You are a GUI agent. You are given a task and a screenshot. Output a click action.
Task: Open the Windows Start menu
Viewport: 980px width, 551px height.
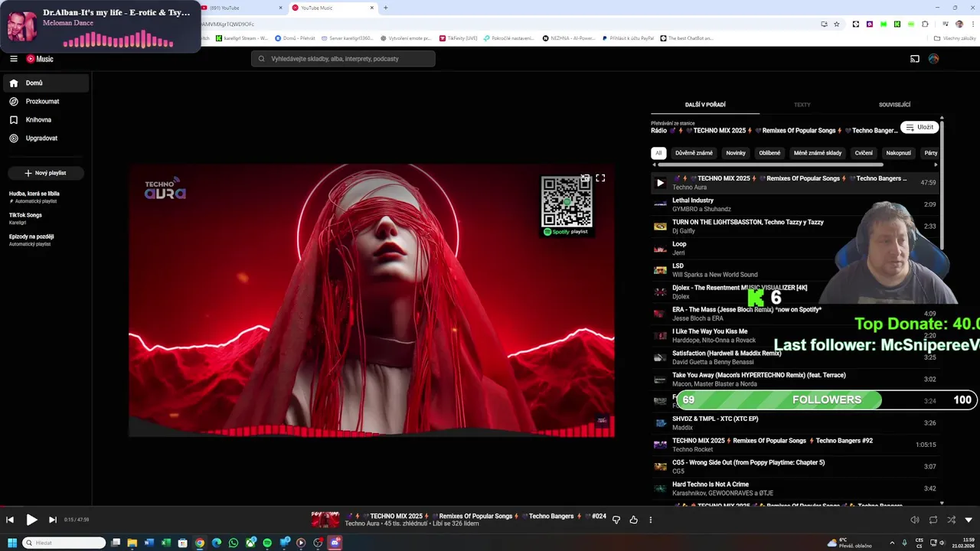[x=12, y=543]
